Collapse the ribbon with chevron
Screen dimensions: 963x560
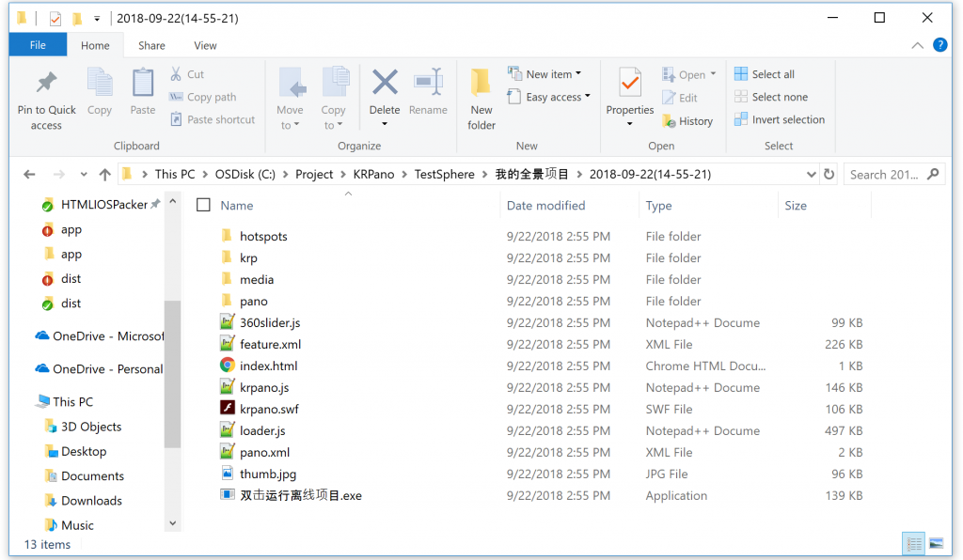pos(918,45)
